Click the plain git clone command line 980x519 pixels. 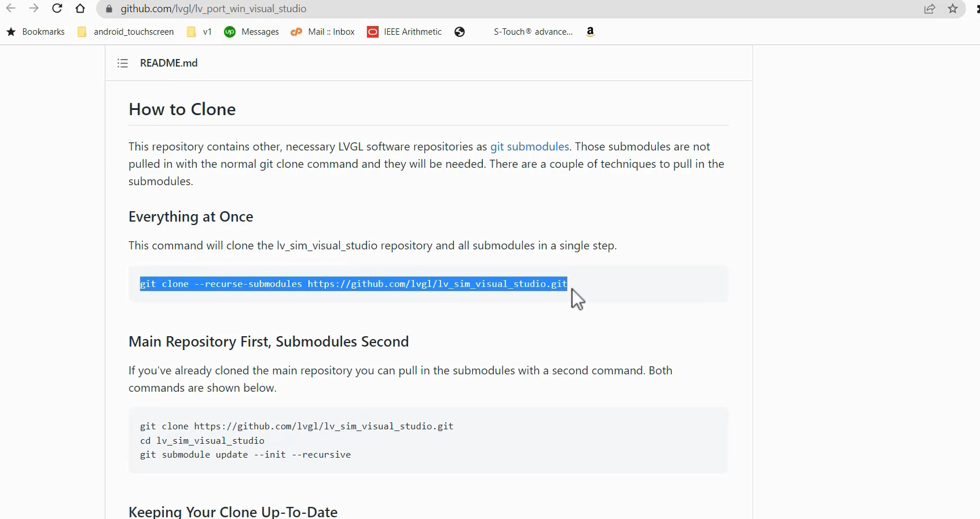(x=297, y=426)
